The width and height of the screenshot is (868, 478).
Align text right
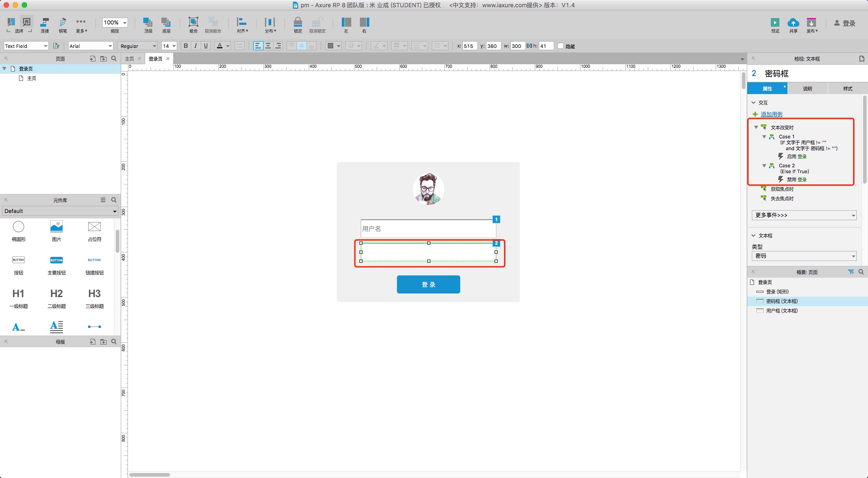(278, 46)
